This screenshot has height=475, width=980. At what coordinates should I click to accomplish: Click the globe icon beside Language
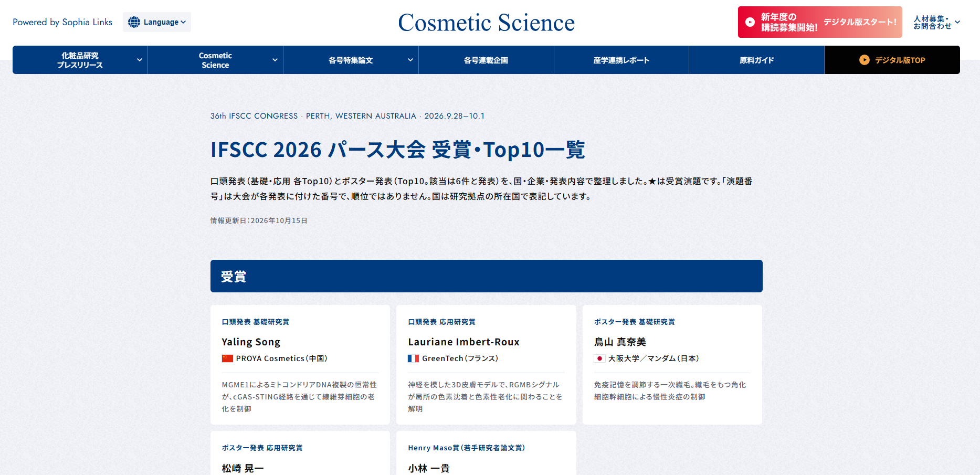click(x=134, y=22)
